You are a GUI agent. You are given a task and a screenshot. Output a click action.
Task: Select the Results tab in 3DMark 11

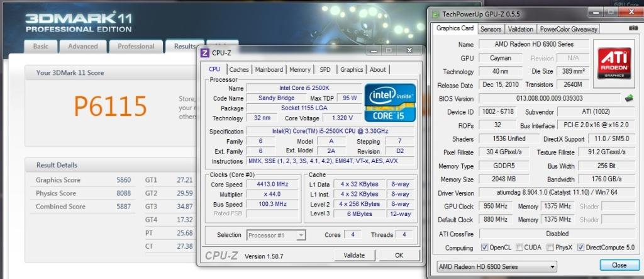tap(184, 47)
